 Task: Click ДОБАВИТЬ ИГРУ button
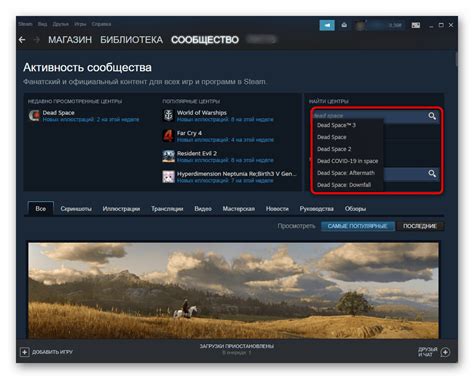(x=47, y=352)
